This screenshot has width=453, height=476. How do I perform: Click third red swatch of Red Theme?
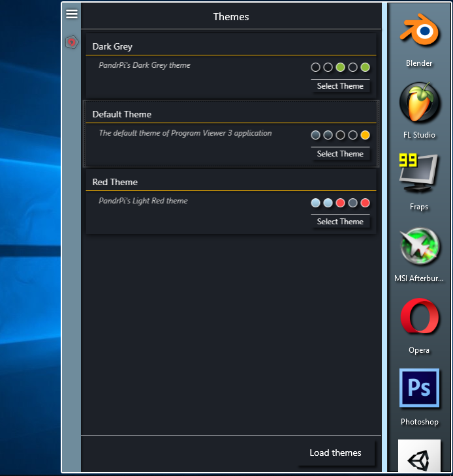coord(340,203)
